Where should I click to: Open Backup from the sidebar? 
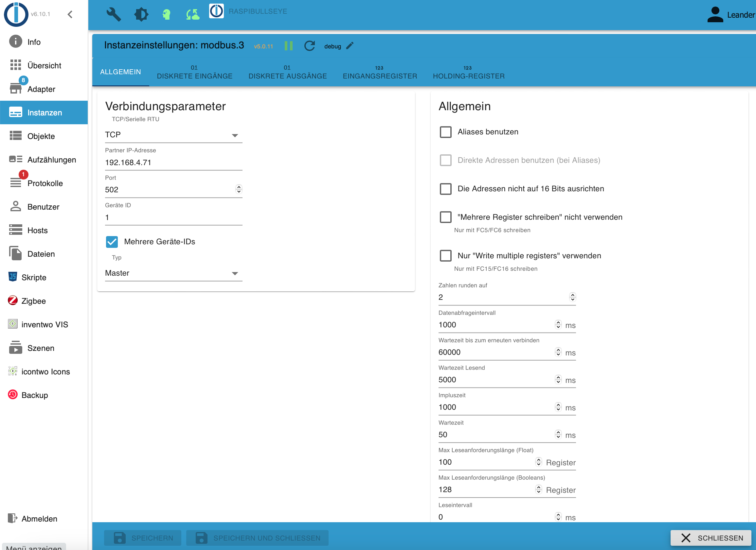coord(35,395)
